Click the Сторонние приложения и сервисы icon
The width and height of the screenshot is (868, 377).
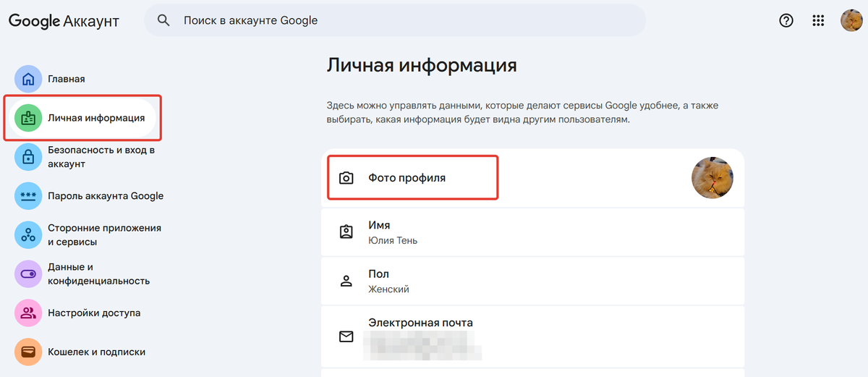[x=29, y=234]
